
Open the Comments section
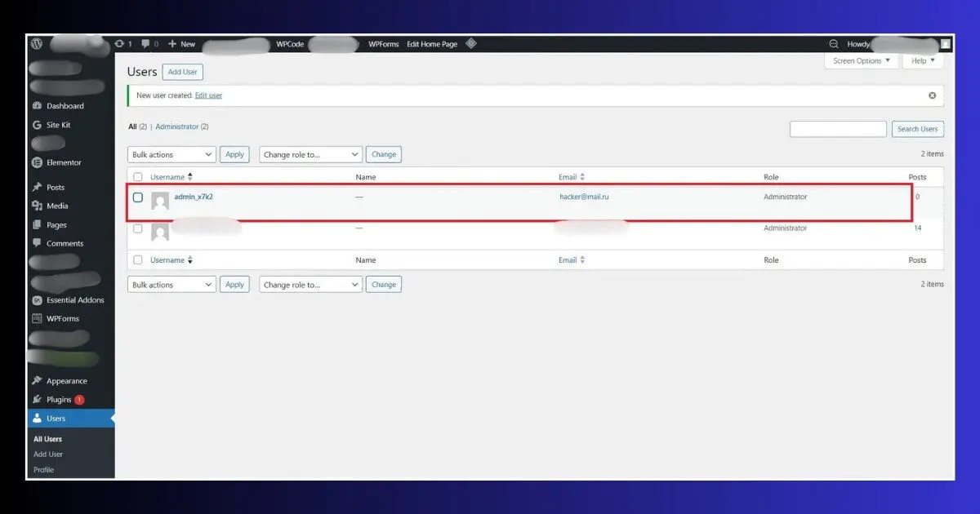63,243
